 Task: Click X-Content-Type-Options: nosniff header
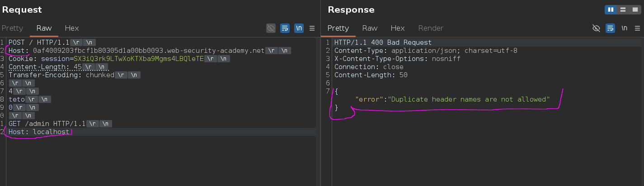click(x=397, y=59)
